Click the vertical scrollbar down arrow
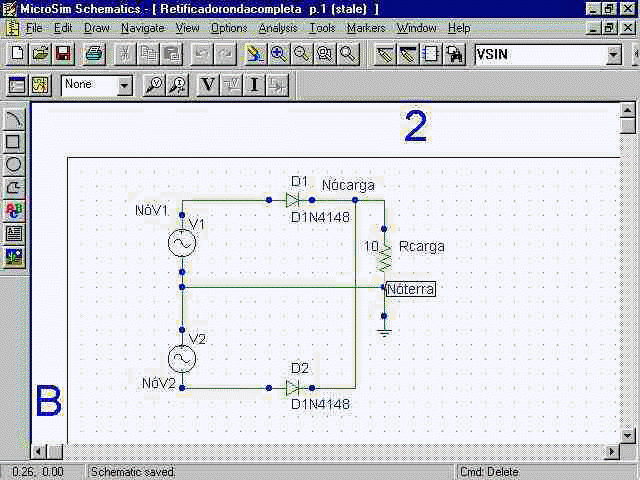Screen dimensions: 640x480 (x=627, y=436)
